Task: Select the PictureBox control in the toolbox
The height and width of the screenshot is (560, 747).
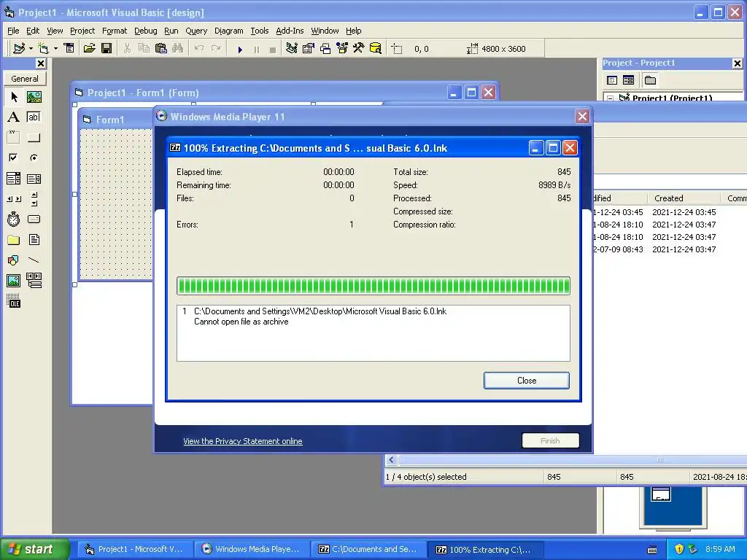Action: (x=34, y=97)
